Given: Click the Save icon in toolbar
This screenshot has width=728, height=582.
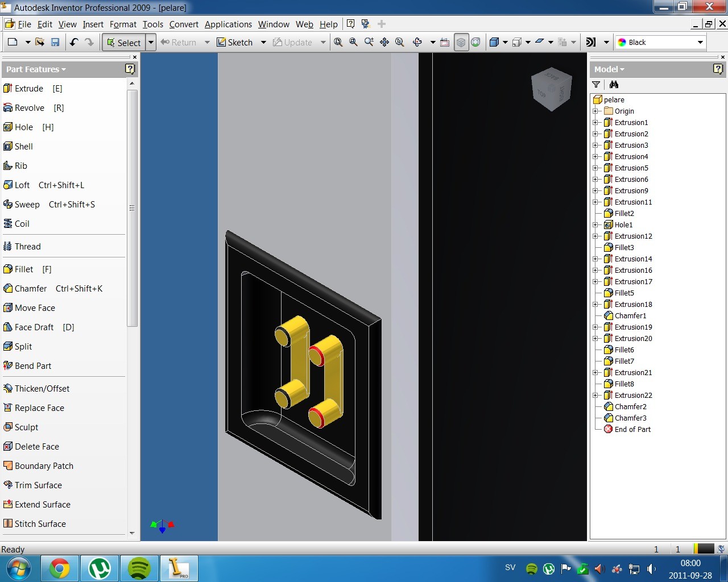Looking at the screenshot, I should (x=55, y=42).
